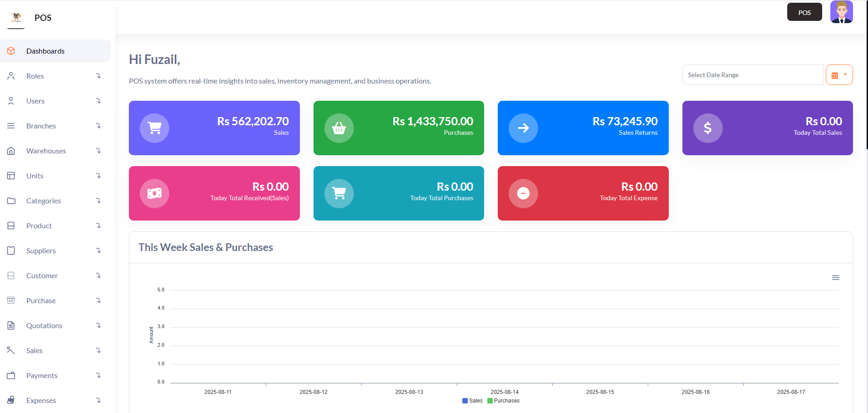Click the cash icon on Today Total Received card
This screenshot has width=868, height=413.
pos(154,193)
